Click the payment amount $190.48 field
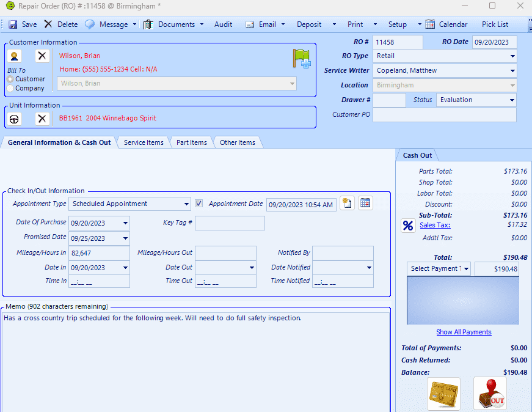532x412 pixels. click(x=497, y=269)
